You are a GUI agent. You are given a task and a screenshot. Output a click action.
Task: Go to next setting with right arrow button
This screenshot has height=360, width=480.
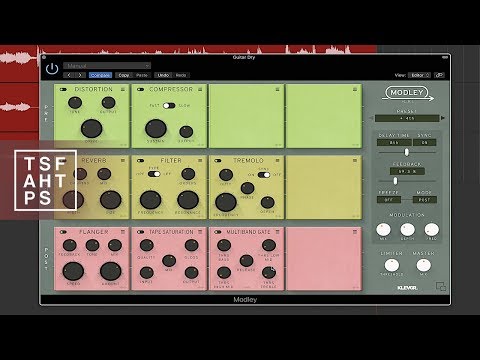80,75
